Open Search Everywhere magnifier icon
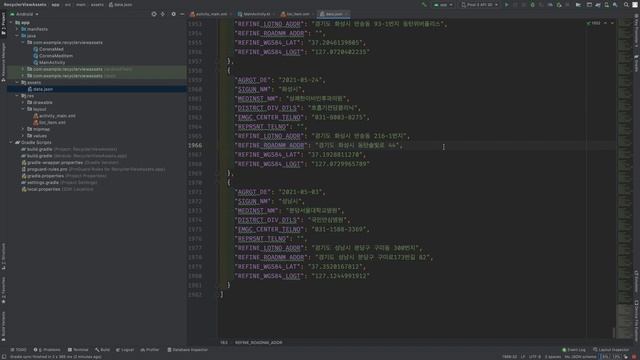 pos(626,5)
